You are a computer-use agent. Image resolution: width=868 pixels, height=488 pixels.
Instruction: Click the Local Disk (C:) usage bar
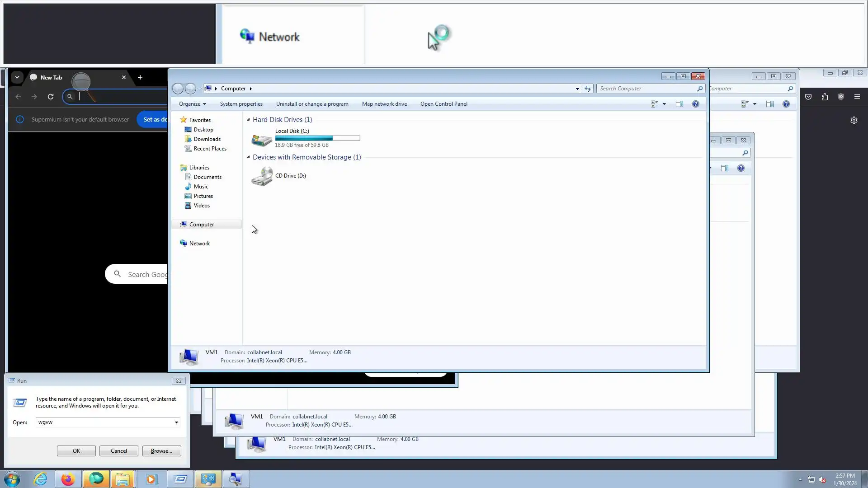click(317, 138)
